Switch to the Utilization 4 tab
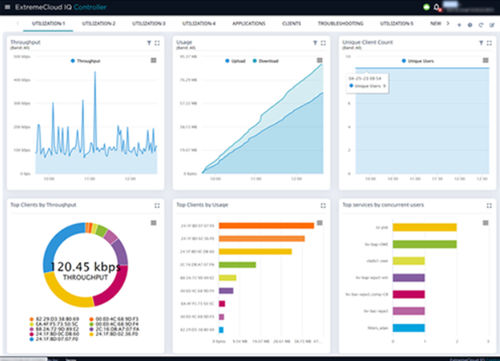 tap(199, 23)
